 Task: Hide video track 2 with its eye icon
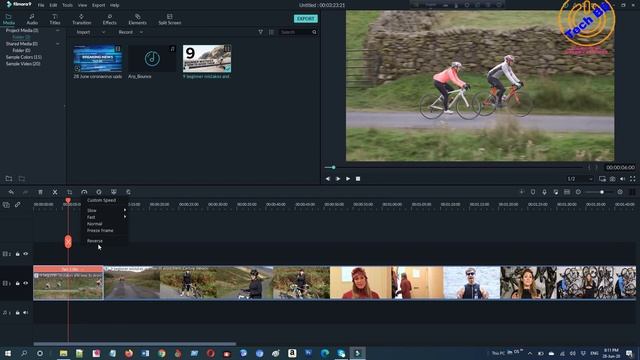click(25, 254)
